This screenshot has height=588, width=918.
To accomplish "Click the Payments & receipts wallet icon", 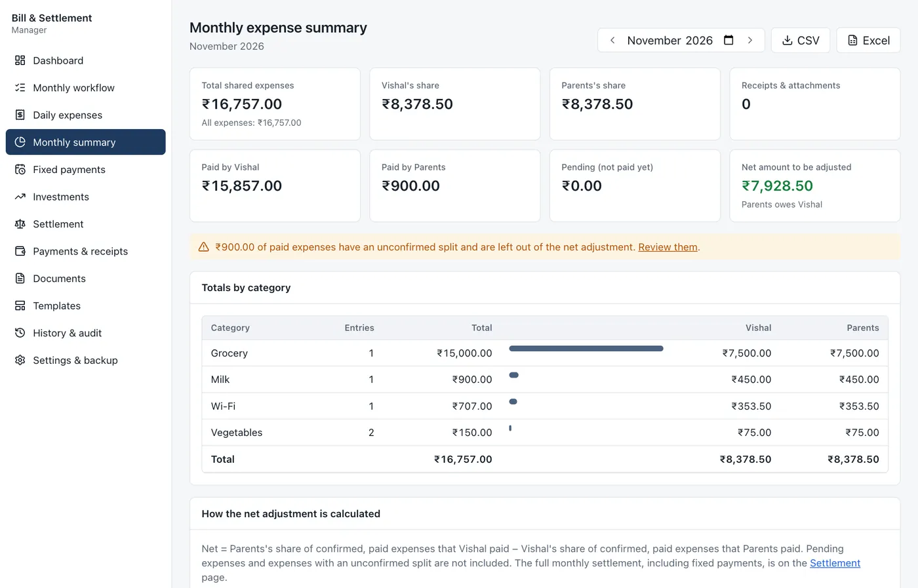I will [x=20, y=251].
